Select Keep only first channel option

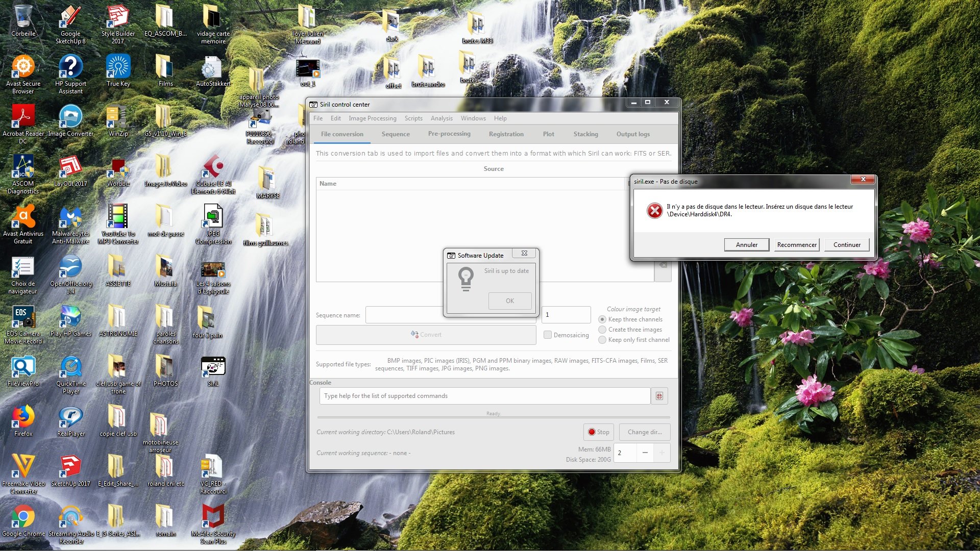(x=602, y=340)
